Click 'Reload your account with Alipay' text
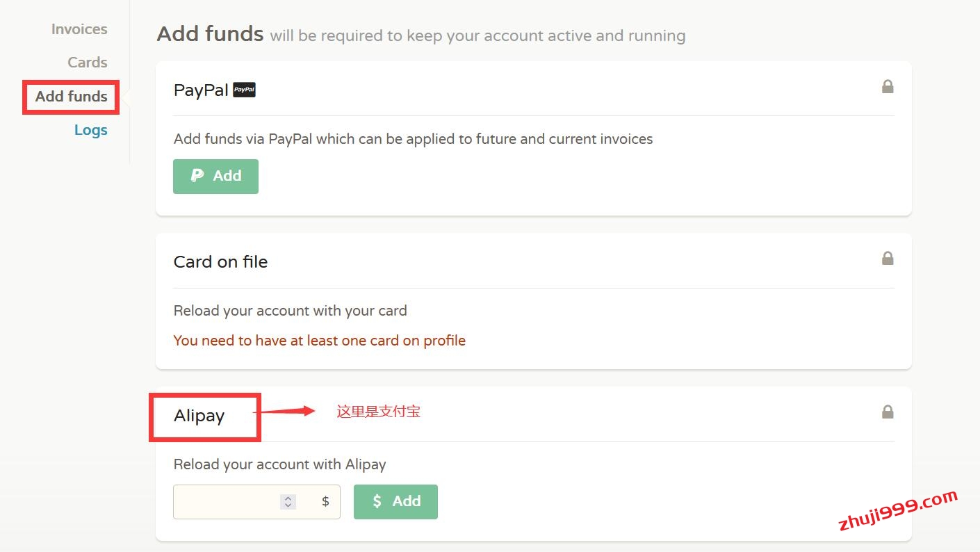Viewport: 980px width, 552px height. pos(279,464)
